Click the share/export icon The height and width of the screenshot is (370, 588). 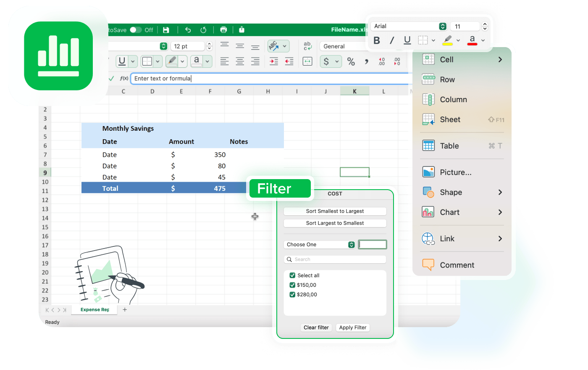click(241, 30)
